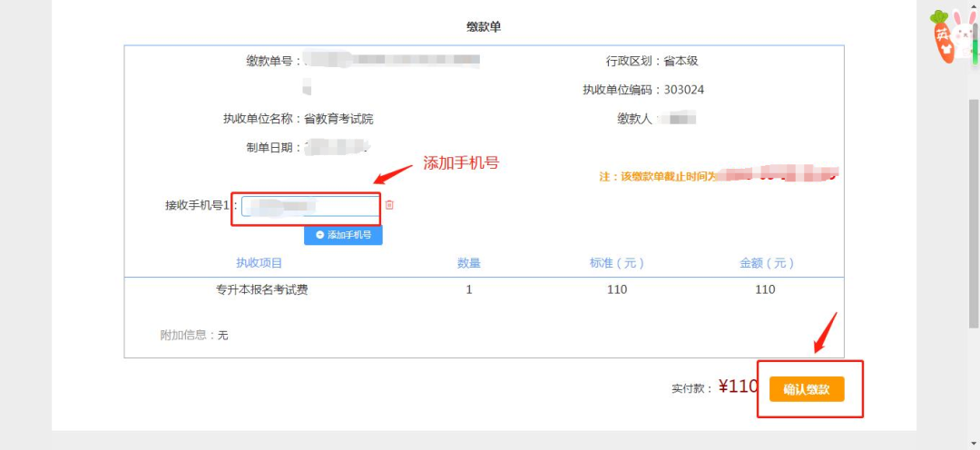Click the 制单日期 label
The height and width of the screenshot is (450, 980).
pos(274,148)
